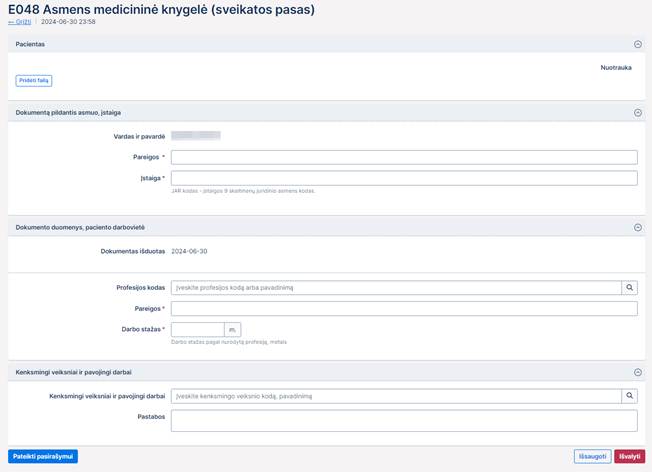Click the Nuotrauka label in Pacientas section
The width and height of the screenshot is (652, 472).
pos(615,68)
